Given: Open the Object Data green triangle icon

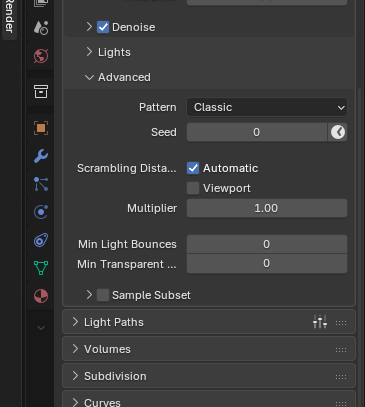Looking at the screenshot, I should (41, 268).
